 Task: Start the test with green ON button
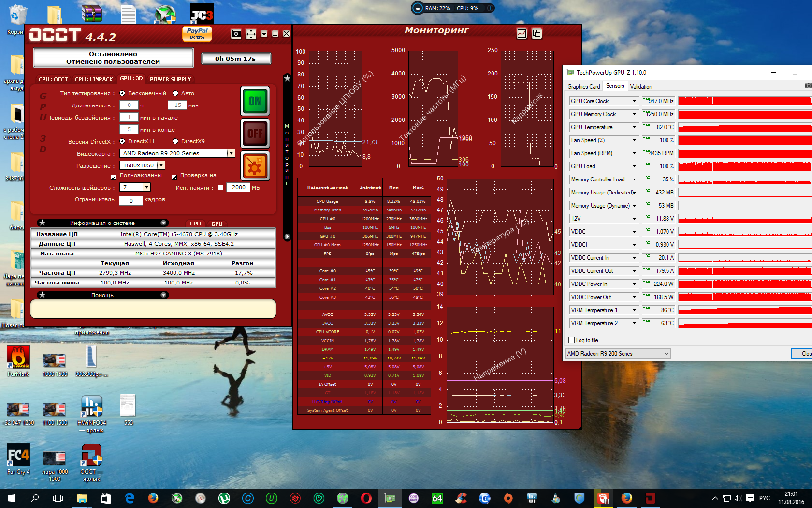click(x=255, y=101)
